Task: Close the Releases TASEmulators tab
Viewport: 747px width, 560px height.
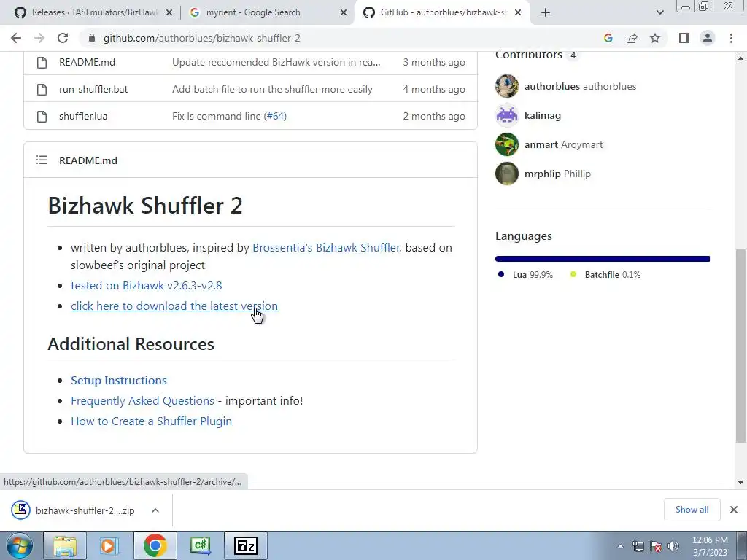Action: click(x=169, y=12)
